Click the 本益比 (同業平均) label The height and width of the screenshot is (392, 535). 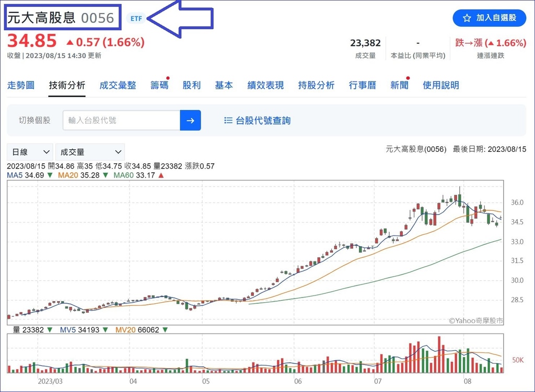[418, 55]
